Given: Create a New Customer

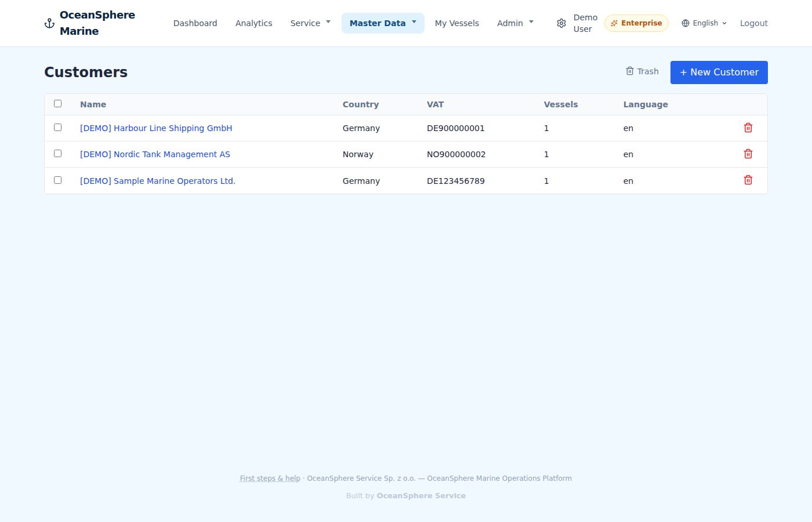Looking at the screenshot, I should (719, 72).
